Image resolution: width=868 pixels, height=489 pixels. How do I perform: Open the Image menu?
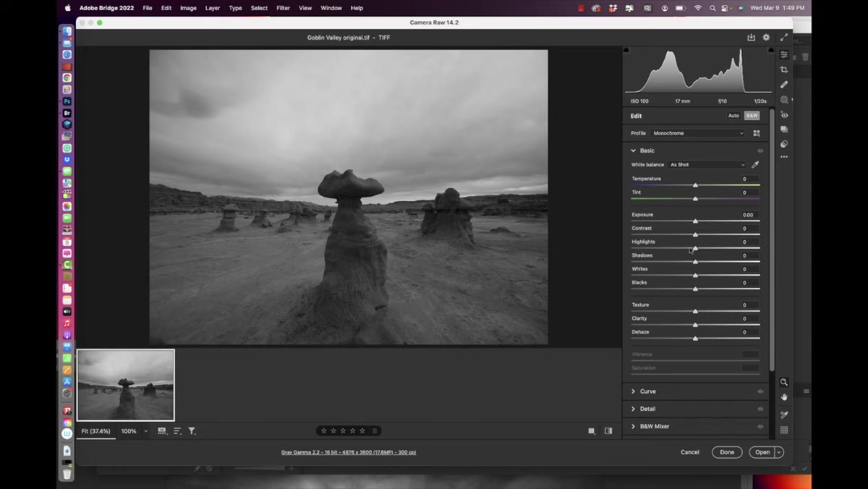pyautogui.click(x=188, y=8)
